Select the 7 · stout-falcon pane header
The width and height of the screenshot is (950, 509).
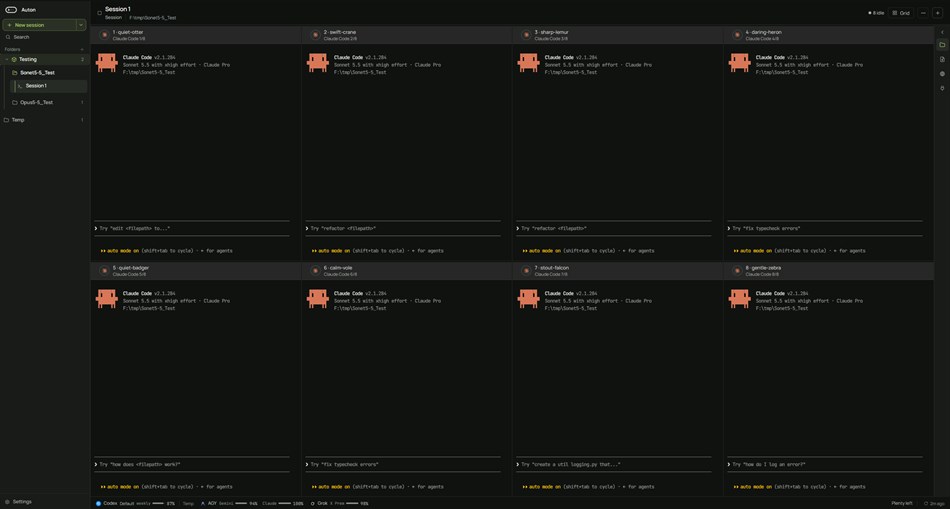click(618, 271)
